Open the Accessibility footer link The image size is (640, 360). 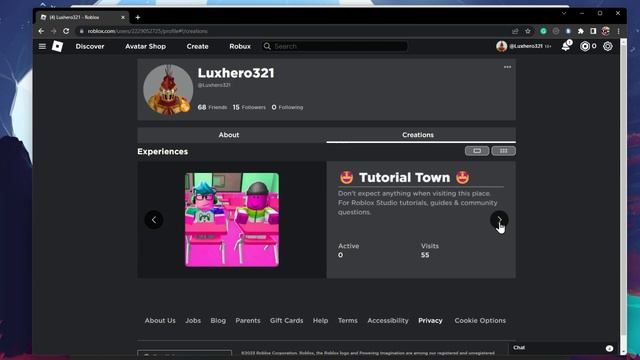point(388,321)
